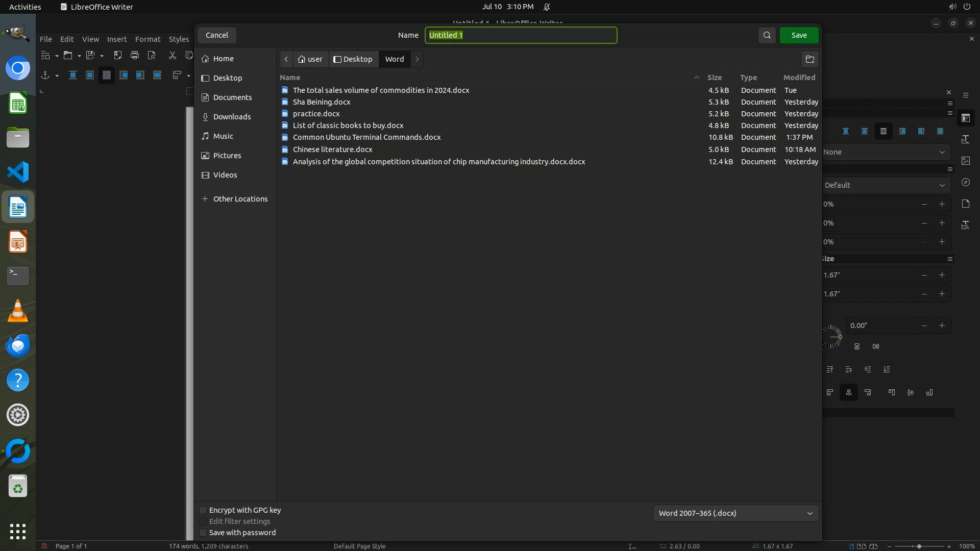Open the VLC media player icon
Viewport: 980px width, 551px height.
pyautogui.click(x=18, y=311)
